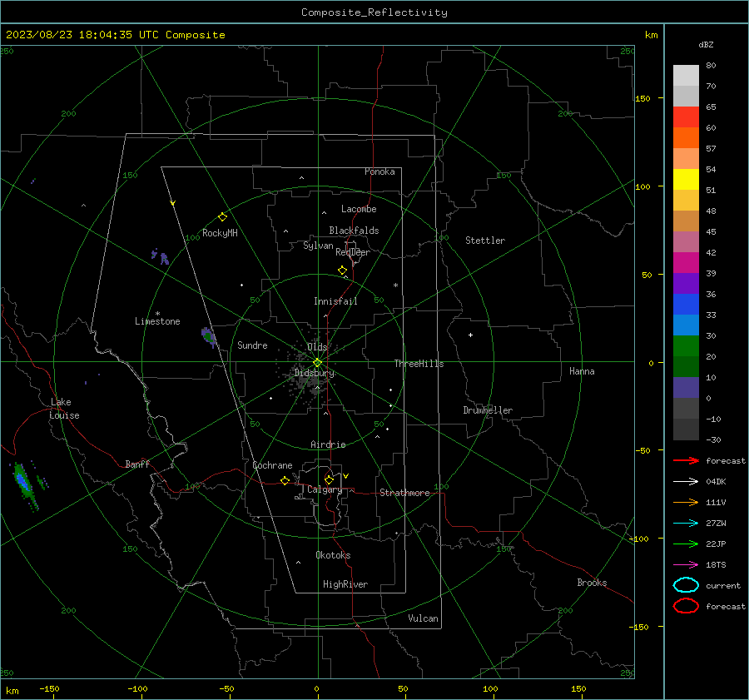
Task: Click the dBZ legend heading
Action: click(706, 44)
